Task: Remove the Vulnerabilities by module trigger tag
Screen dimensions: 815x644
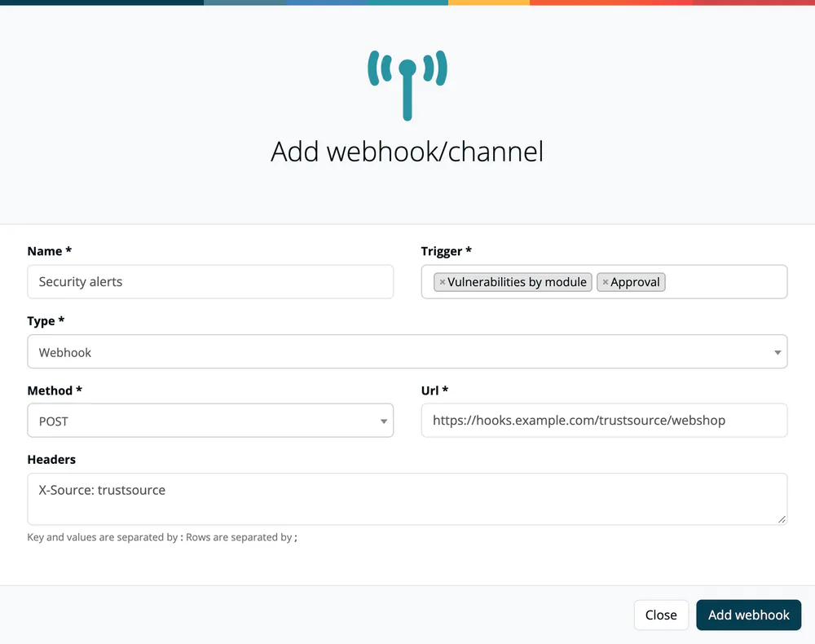Action: [443, 282]
